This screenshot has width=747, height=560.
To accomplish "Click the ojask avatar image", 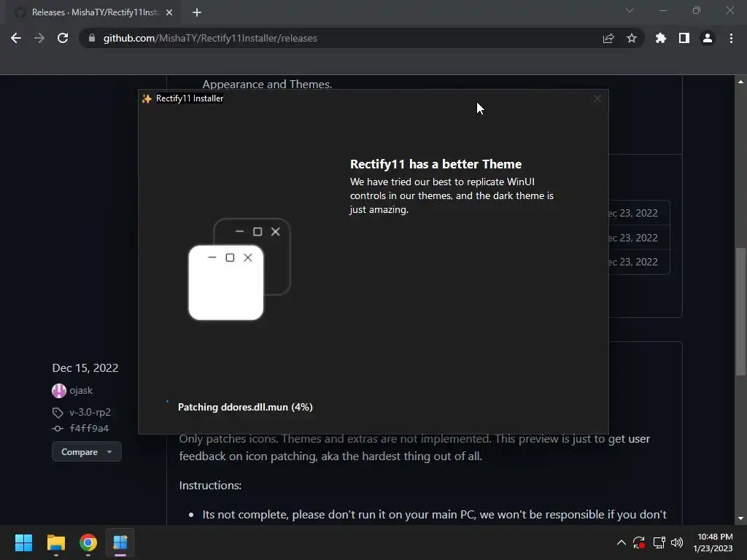I will pos(58,391).
